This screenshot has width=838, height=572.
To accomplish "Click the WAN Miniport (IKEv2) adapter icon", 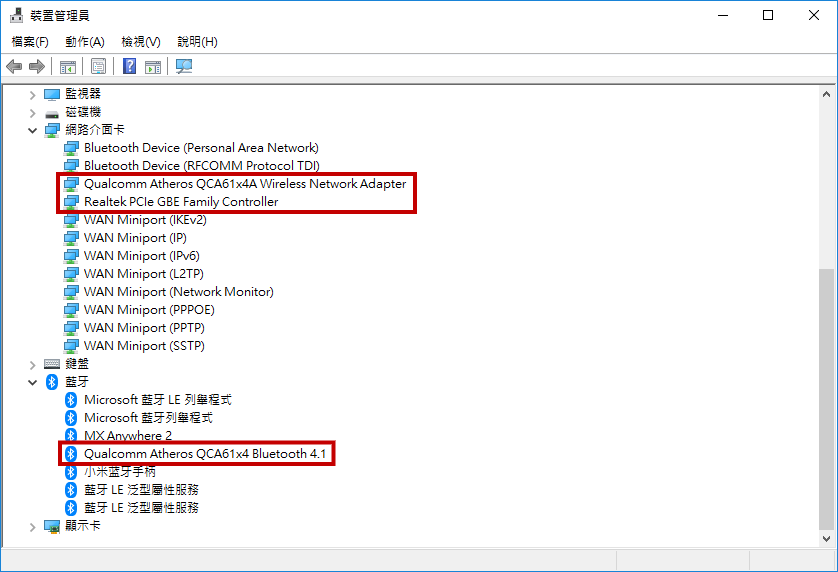I will coord(71,220).
